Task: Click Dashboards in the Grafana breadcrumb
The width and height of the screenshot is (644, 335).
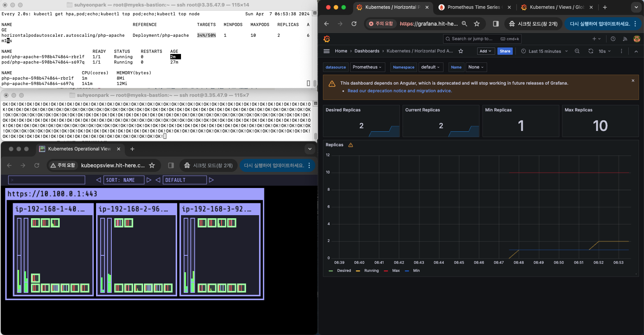Action: (367, 51)
